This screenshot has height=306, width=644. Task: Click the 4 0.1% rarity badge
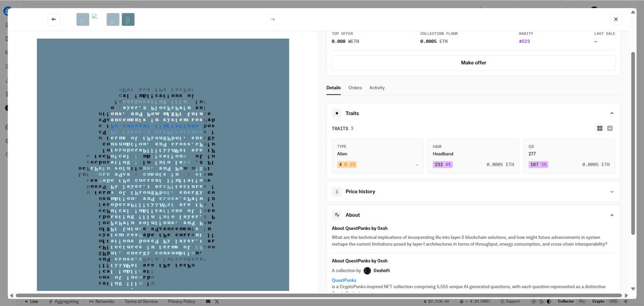347,164
